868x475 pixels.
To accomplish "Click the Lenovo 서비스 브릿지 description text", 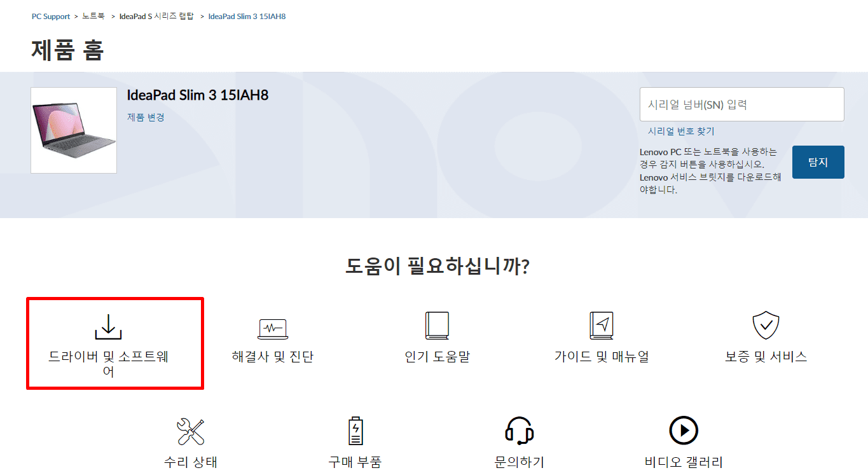I will pyautogui.click(x=710, y=170).
